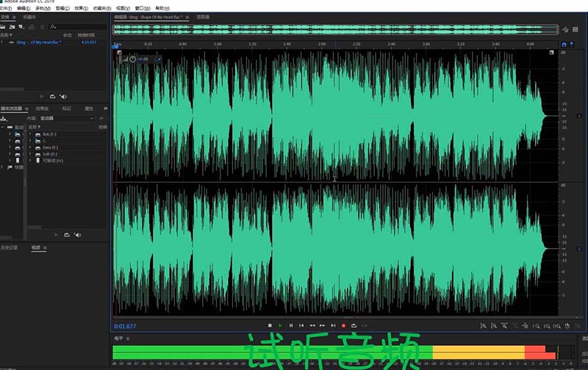The image size is (588, 370).
Task: Pause playback with the pause button
Action: point(291,325)
